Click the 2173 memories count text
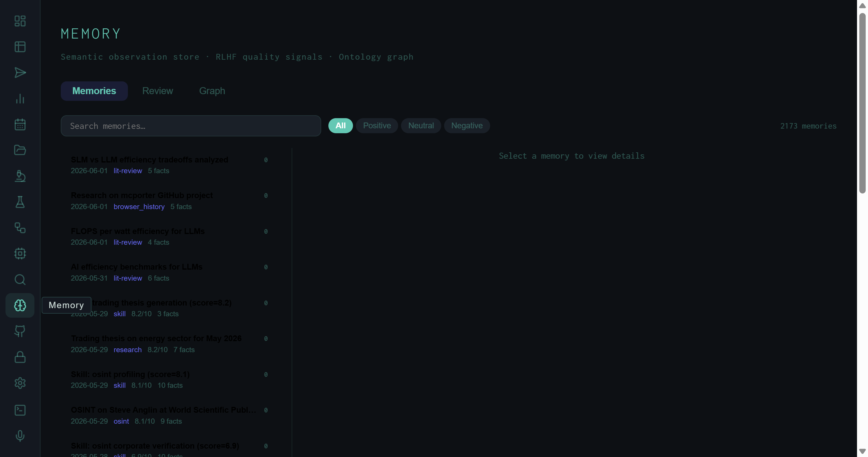The width and height of the screenshot is (868, 457). pos(808,126)
